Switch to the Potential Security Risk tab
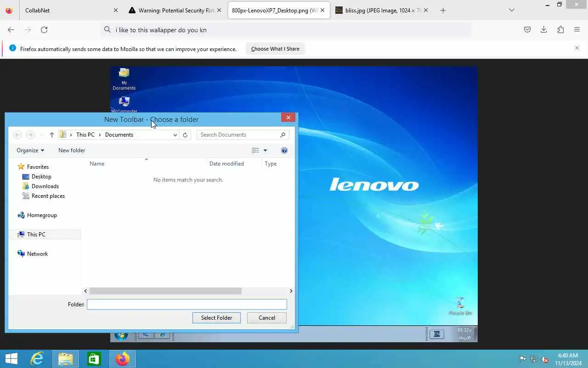The height and width of the screenshot is (368, 588). [x=175, y=10]
